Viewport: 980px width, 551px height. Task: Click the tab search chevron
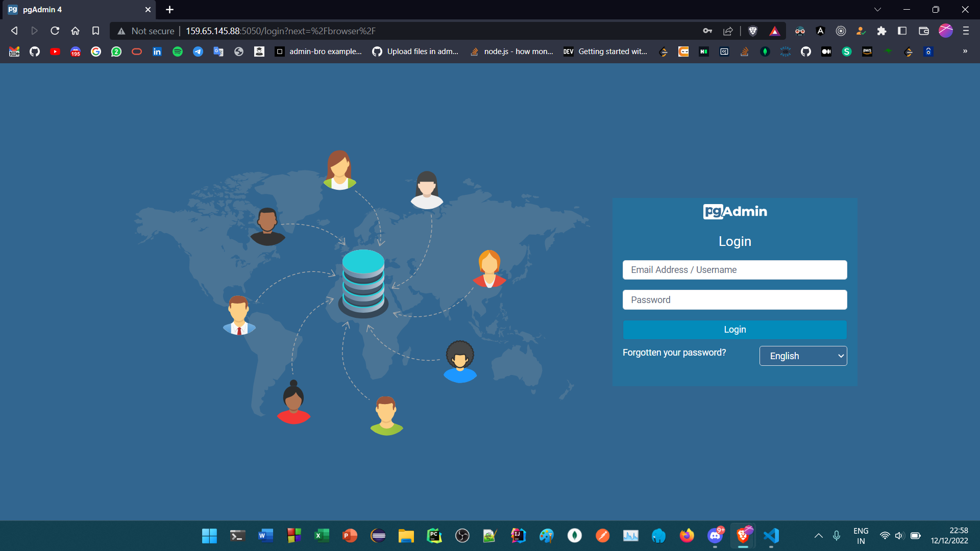(x=878, y=9)
